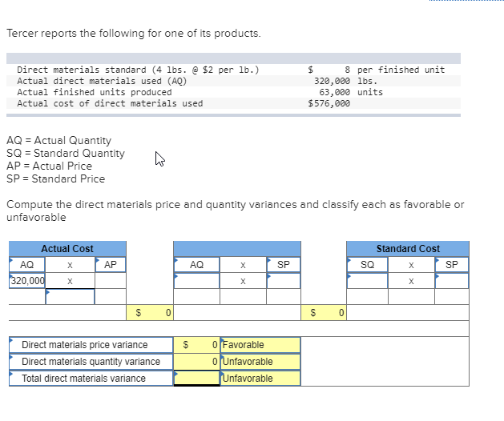
Task: Click the Direct materials standard row text
Action: (138, 70)
